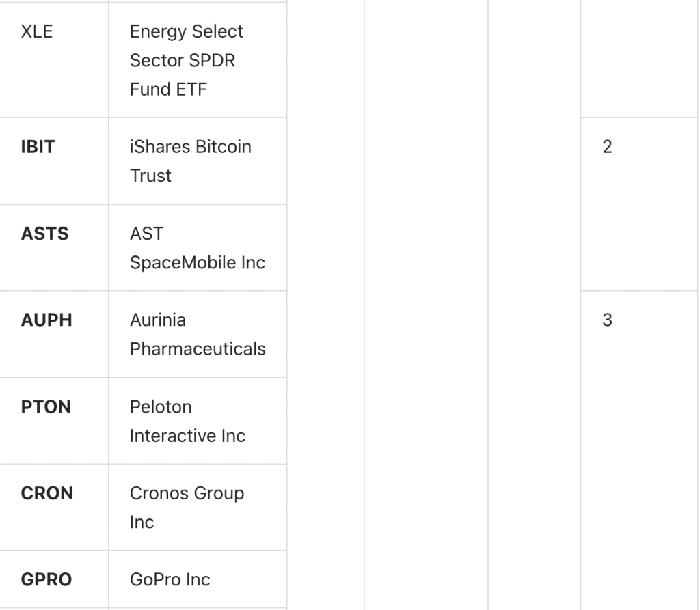Select the Aurinia Pharmaceuticals name cell

point(198,334)
